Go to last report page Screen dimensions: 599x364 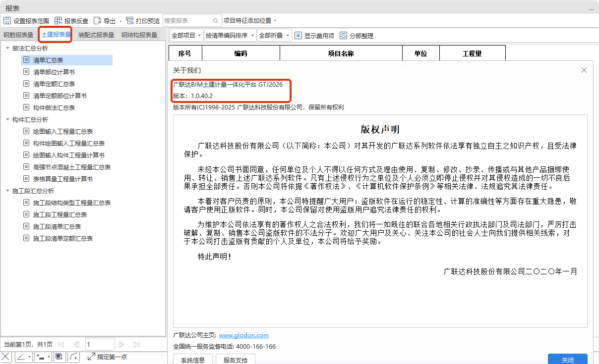[x=137, y=344]
